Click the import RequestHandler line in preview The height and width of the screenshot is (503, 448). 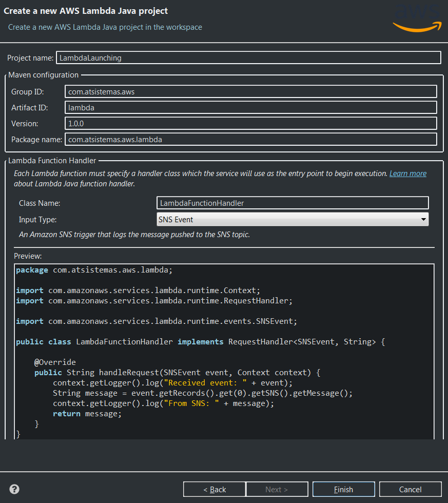tap(154, 301)
